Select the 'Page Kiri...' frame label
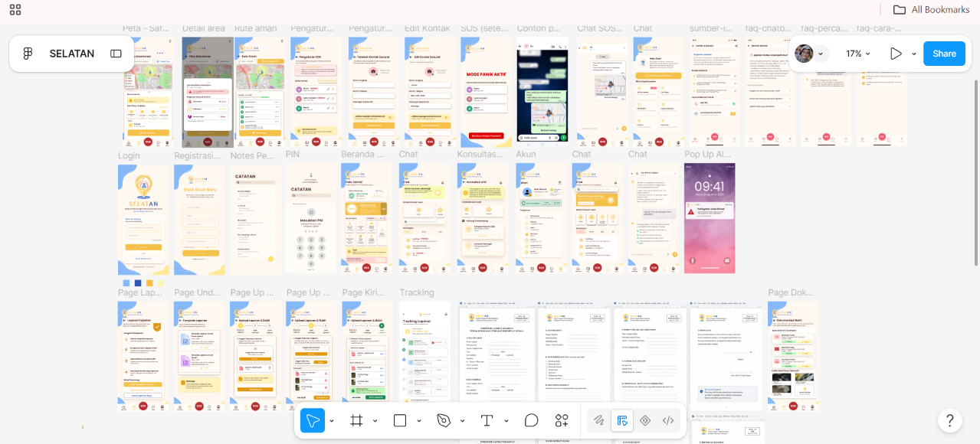Viewport: 980px width, 444px height. tap(364, 292)
